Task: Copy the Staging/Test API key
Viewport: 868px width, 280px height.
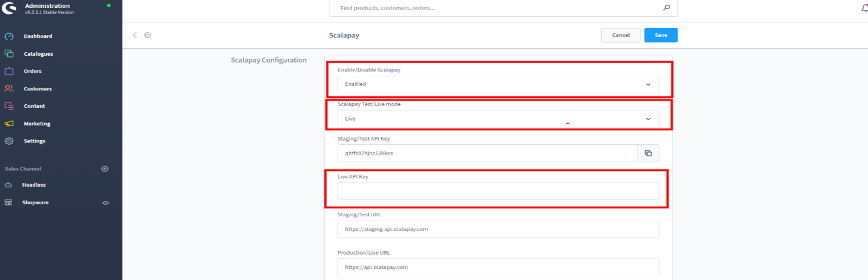Action: coord(648,153)
